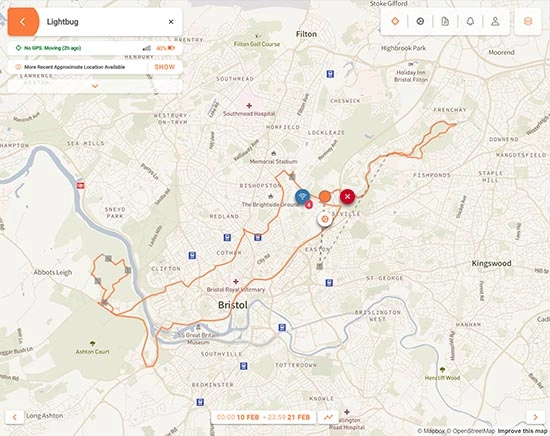Close the Lightbug device panel
This screenshot has width=550, height=436.
[x=171, y=22]
